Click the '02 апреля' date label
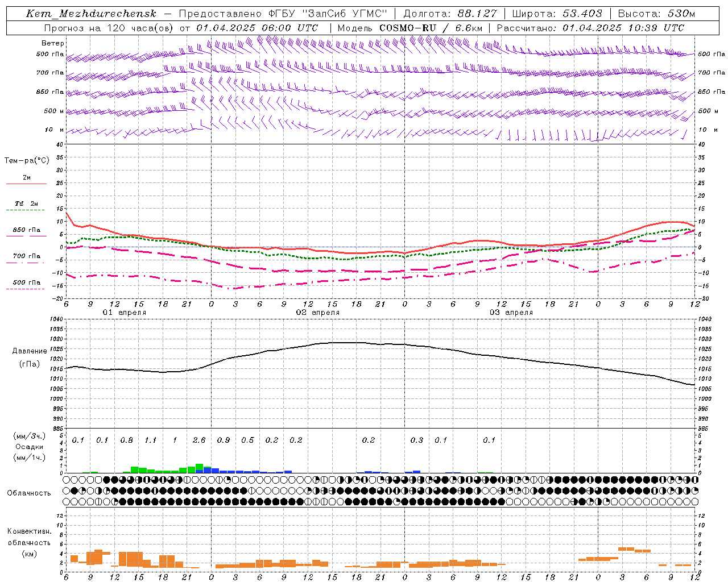Screen dimensions: 728x582 [317, 313]
